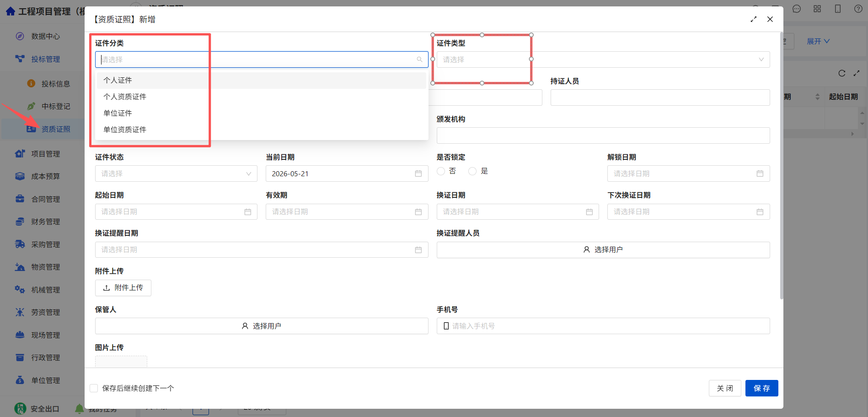Image resolution: width=868 pixels, height=417 pixels.
Task: Click the home icon beside 工程项目管理
Action: [x=11, y=11]
